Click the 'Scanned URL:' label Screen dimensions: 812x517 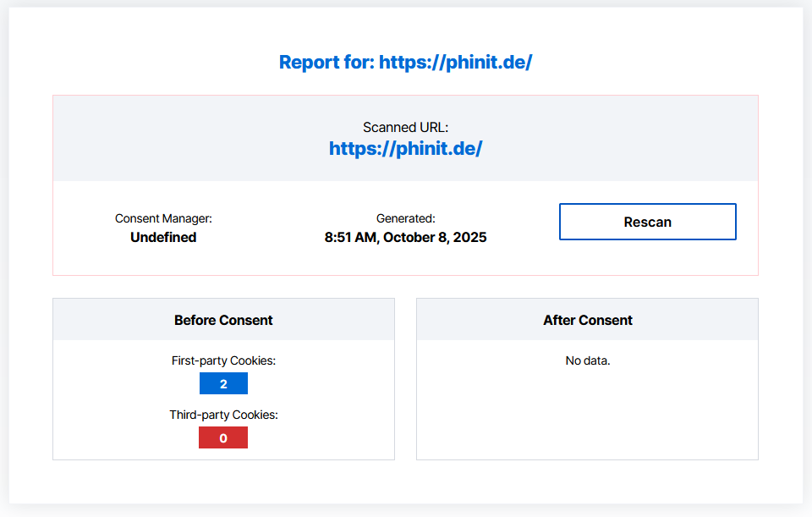[x=405, y=128]
